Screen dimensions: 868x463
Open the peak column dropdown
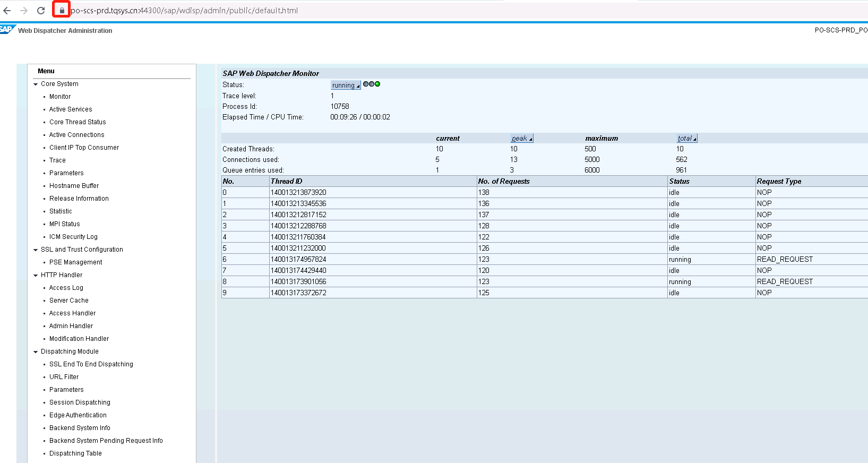[522, 138]
